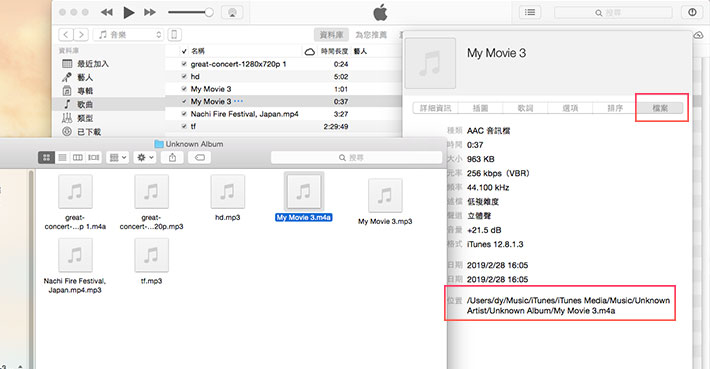
Task: Select Nachi Fire Festival, Japan.mp4 song row
Action: (283, 114)
